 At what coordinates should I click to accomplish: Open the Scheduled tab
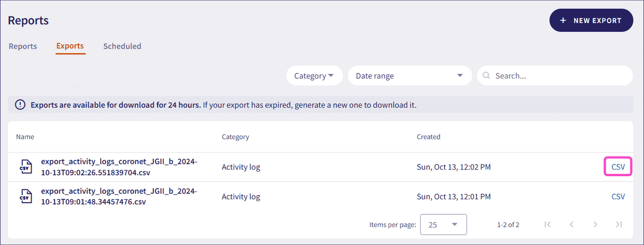pos(122,46)
